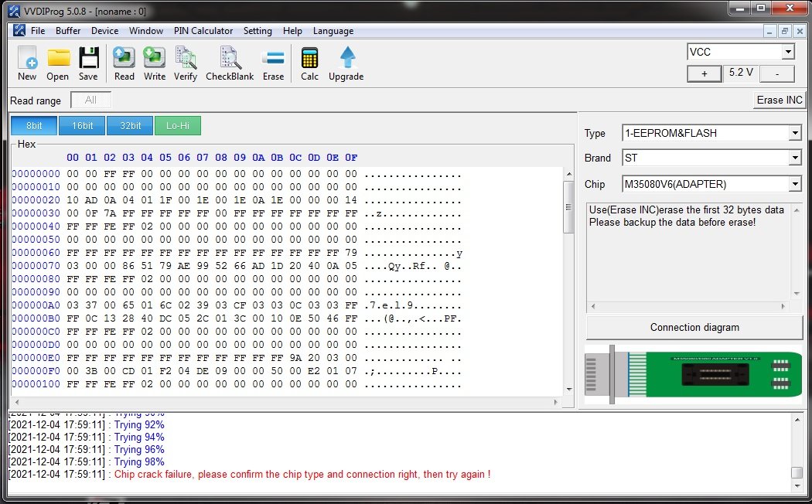
Task: Expand the Chip dropdown showing M35080V6(ADAPTER)
Action: click(795, 184)
